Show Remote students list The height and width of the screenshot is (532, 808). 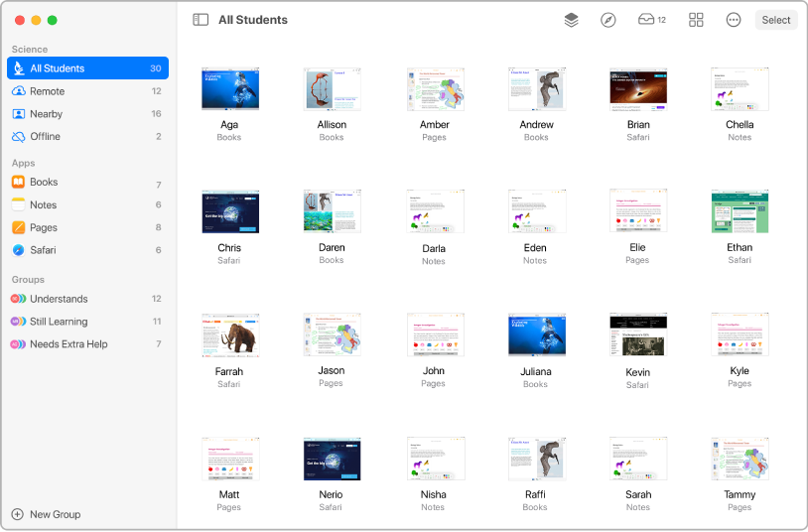(87, 91)
